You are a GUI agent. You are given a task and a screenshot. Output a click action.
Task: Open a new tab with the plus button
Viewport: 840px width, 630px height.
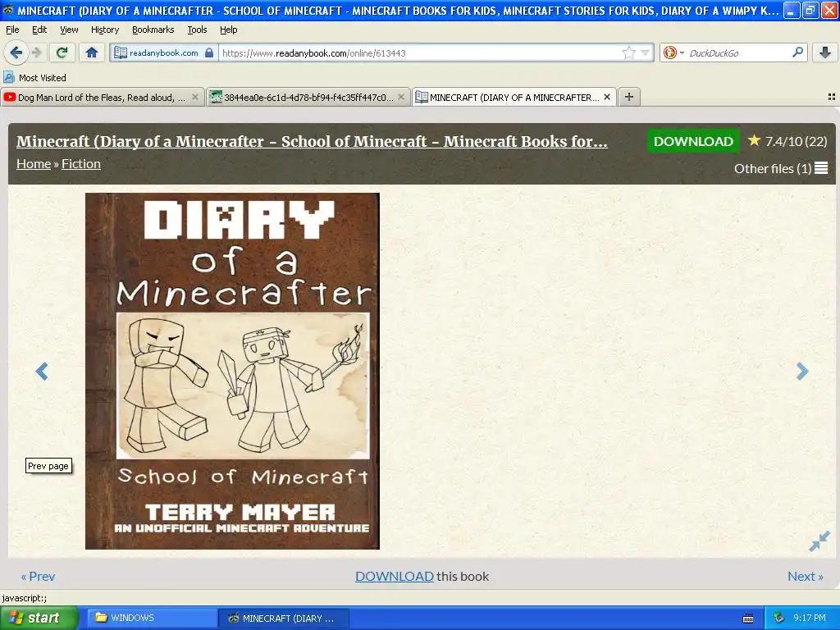click(629, 97)
